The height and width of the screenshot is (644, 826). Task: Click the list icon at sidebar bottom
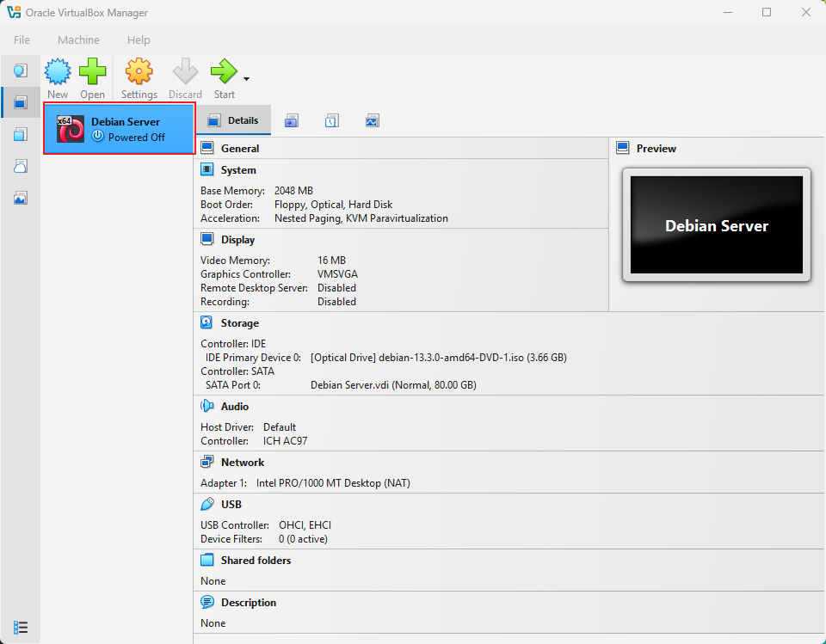coord(21,627)
